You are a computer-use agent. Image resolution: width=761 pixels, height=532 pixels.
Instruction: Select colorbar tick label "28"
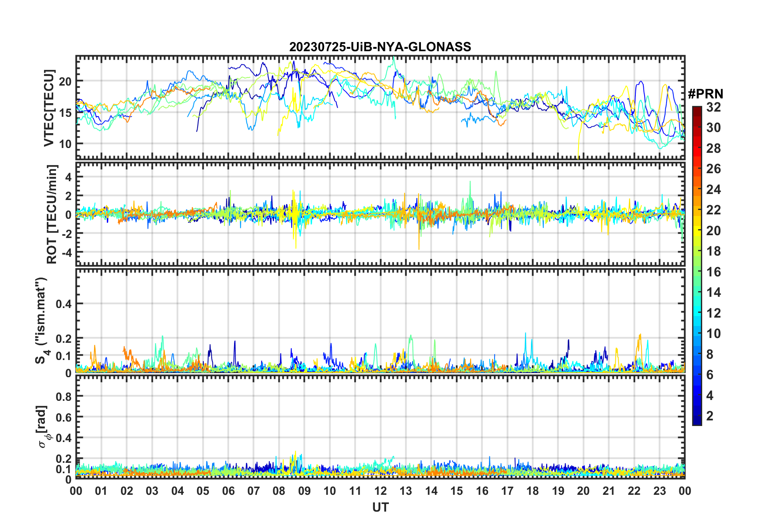click(x=713, y=148)
